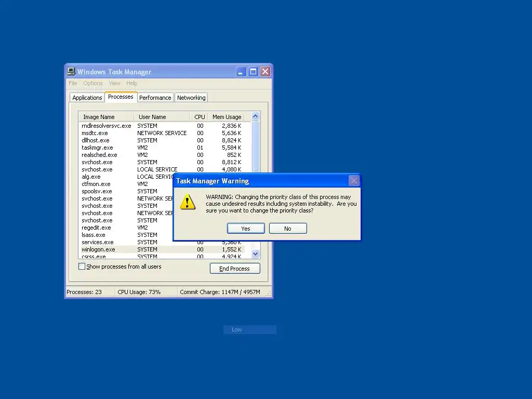Sort processes by User Name column
Viewport: 532px width, 399px height.
point(162,117)
